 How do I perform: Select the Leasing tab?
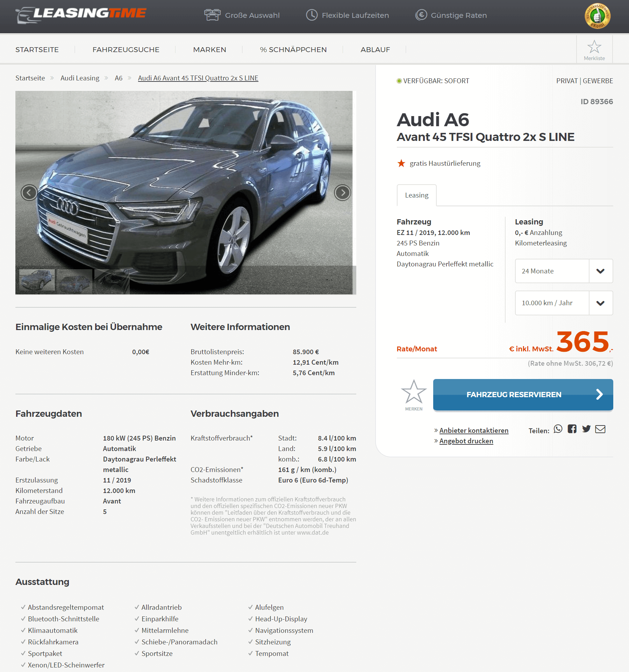416,195
